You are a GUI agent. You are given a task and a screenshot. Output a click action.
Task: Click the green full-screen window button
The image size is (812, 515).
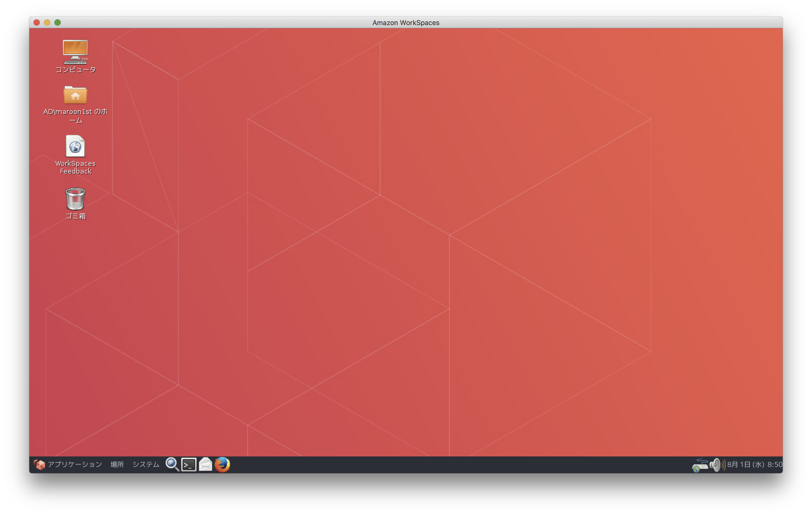click(58, 22)
